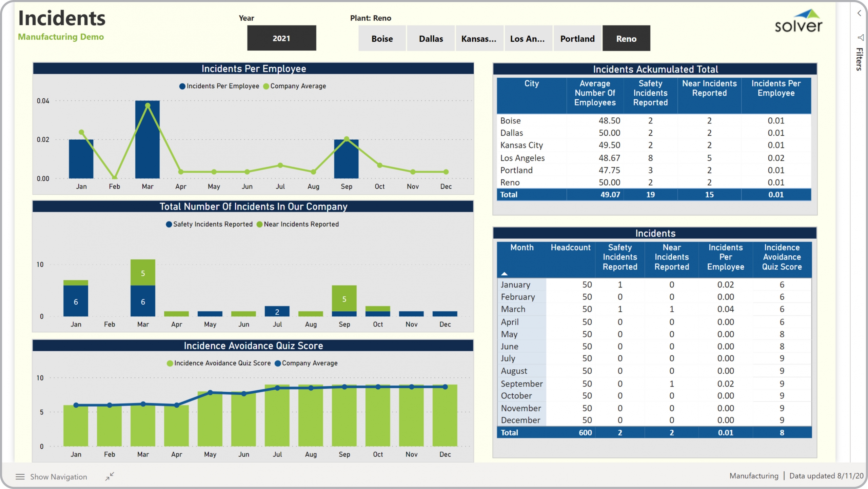Select the Portland plant slicer

577,39
